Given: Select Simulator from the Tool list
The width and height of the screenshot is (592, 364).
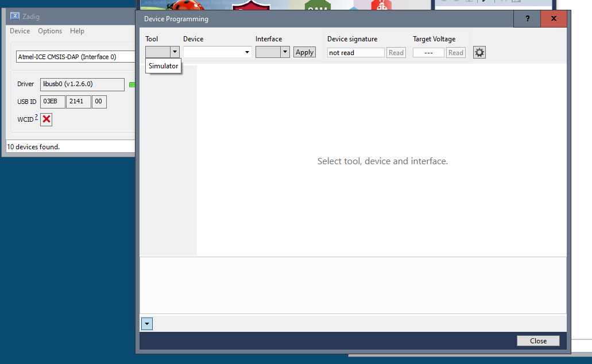Looking at the screenshot, I should click(163, 65).
